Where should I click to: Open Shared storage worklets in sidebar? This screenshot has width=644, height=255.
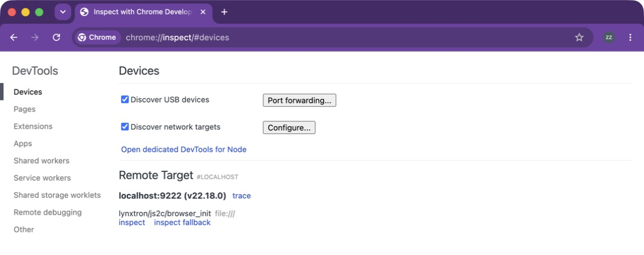point(57,196)
